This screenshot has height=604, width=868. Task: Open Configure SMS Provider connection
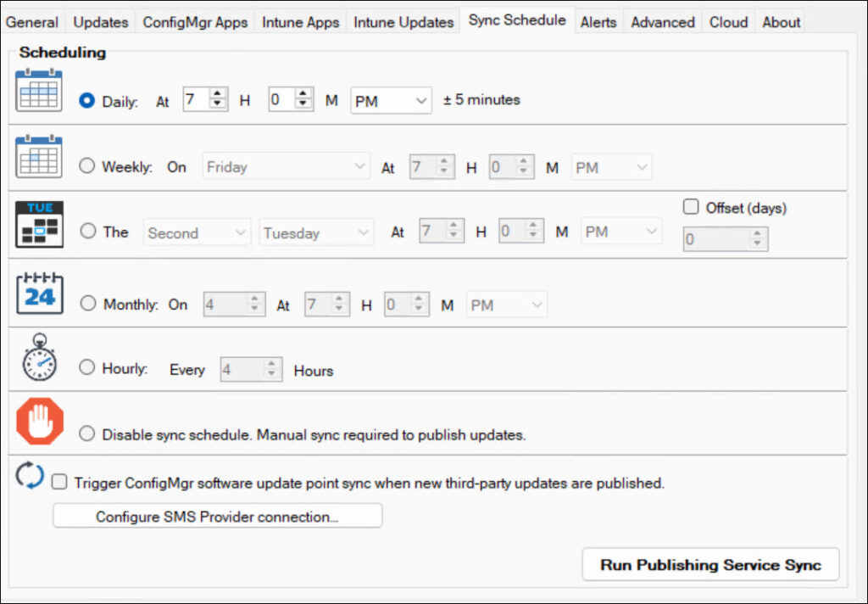coord(217,516)
